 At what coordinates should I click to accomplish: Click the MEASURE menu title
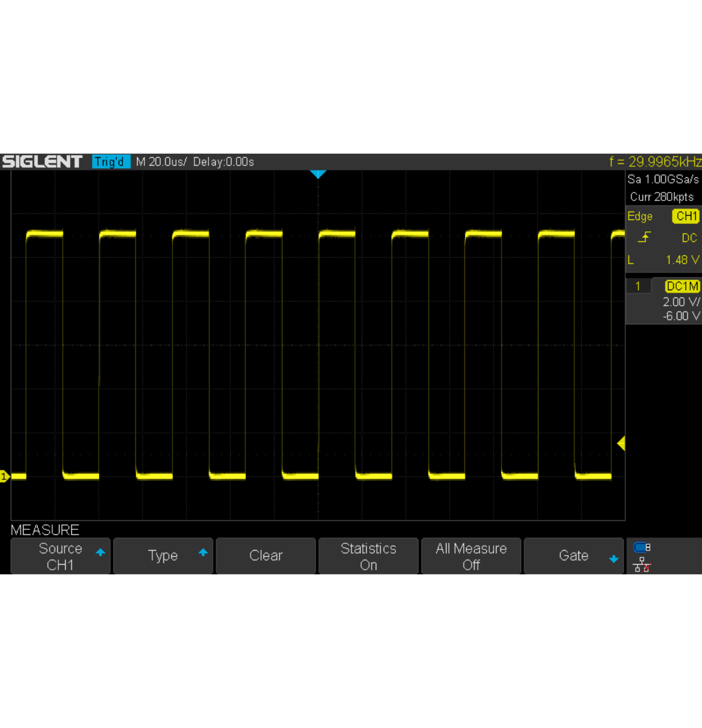click(45, 530)
